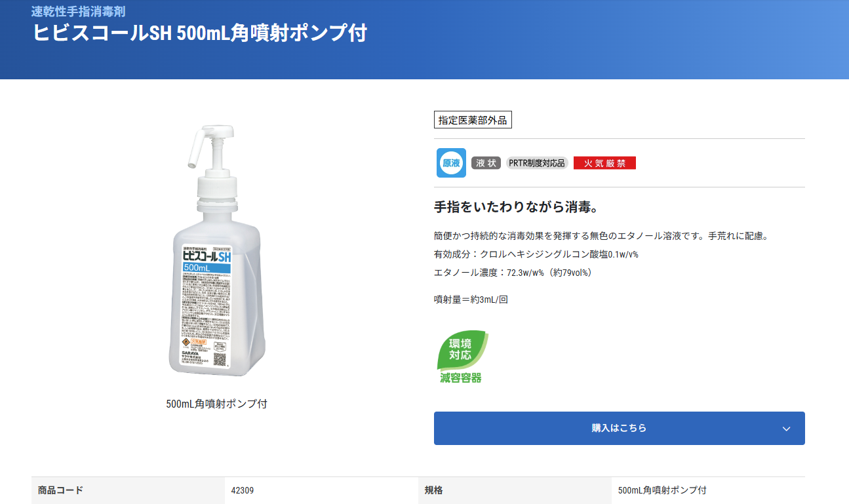Image resolution: width=849 pixels, height=504 pixels.
Task: Click the 噴射量＝約3mL/回 text line
Action: [x=471, y=300]
